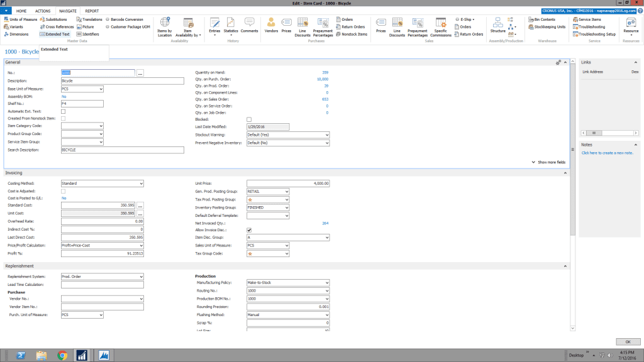Tick the Blocked checkbox

[x=249, y=119]
